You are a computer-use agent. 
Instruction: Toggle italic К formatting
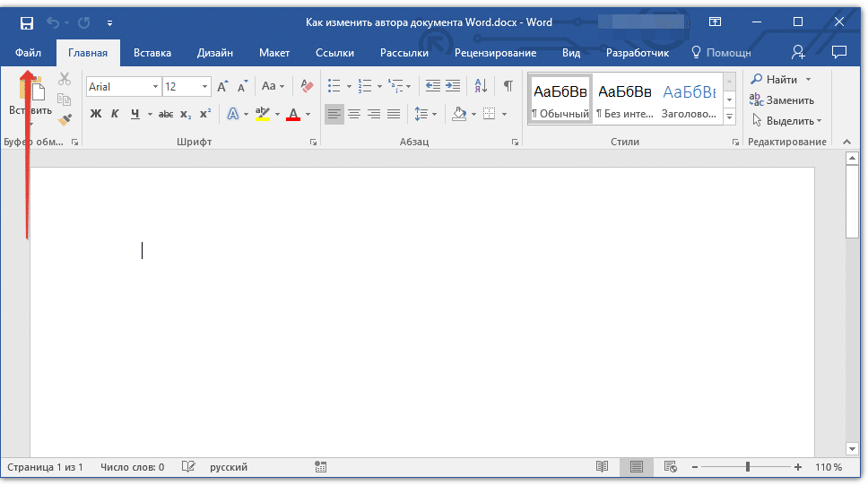115,114
